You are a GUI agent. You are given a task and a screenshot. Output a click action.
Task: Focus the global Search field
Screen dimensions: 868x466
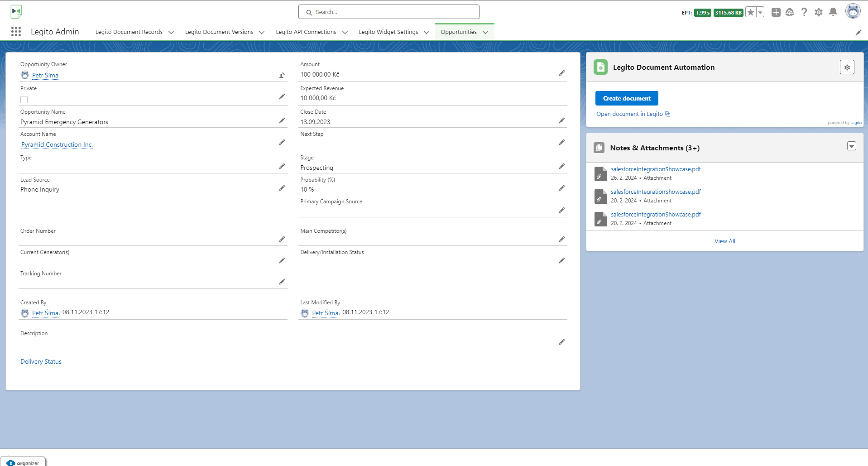click(388, 12)
